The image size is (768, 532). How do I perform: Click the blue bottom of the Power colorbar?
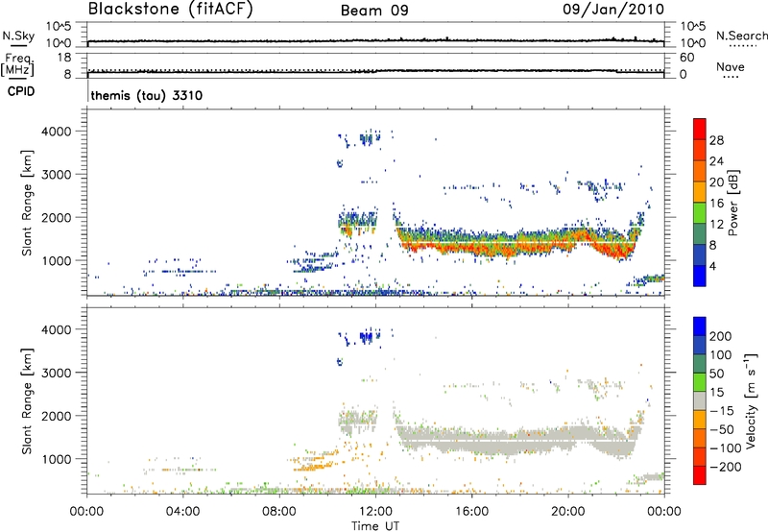tap(700, 276)
